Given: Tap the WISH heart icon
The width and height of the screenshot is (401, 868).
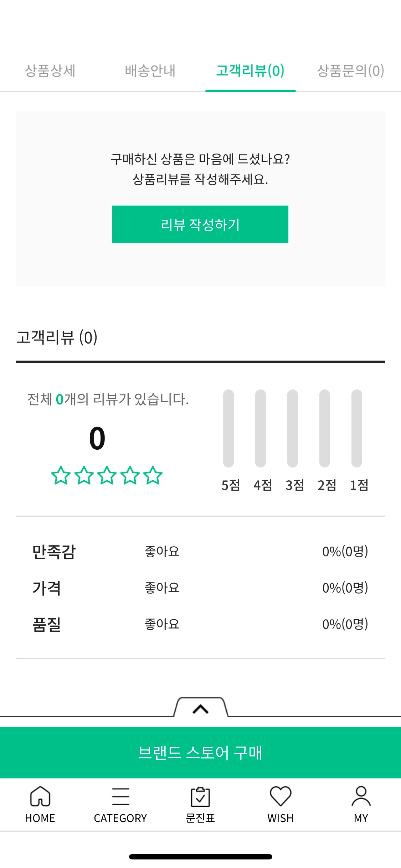Looking at the screenshot, I should point(281,796).
